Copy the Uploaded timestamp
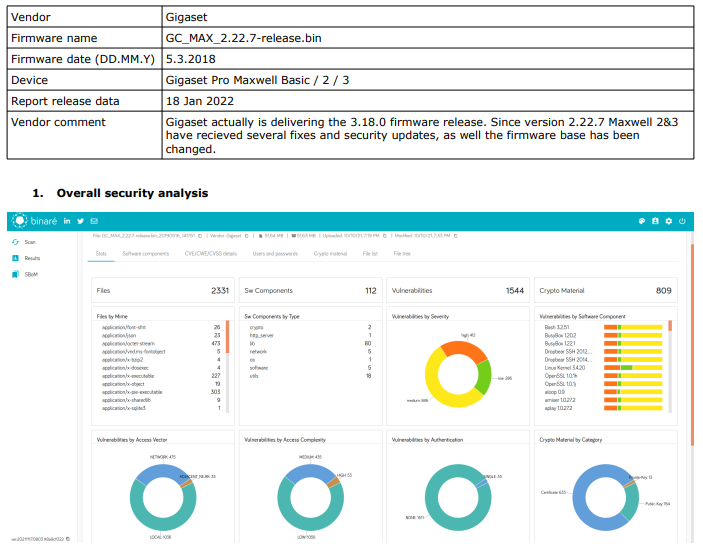This screenshot has width=703, height=549. [384, 236]
